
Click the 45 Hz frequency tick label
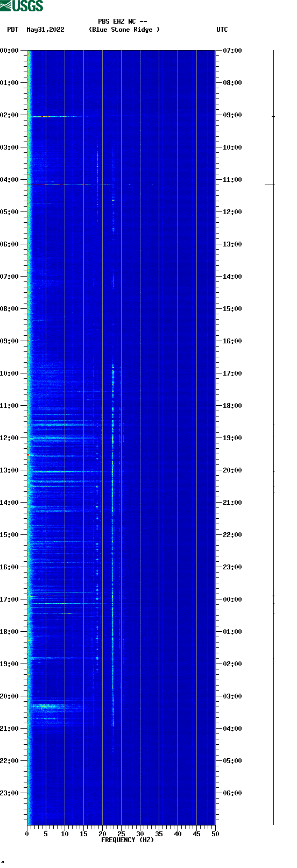coord(196,834)
